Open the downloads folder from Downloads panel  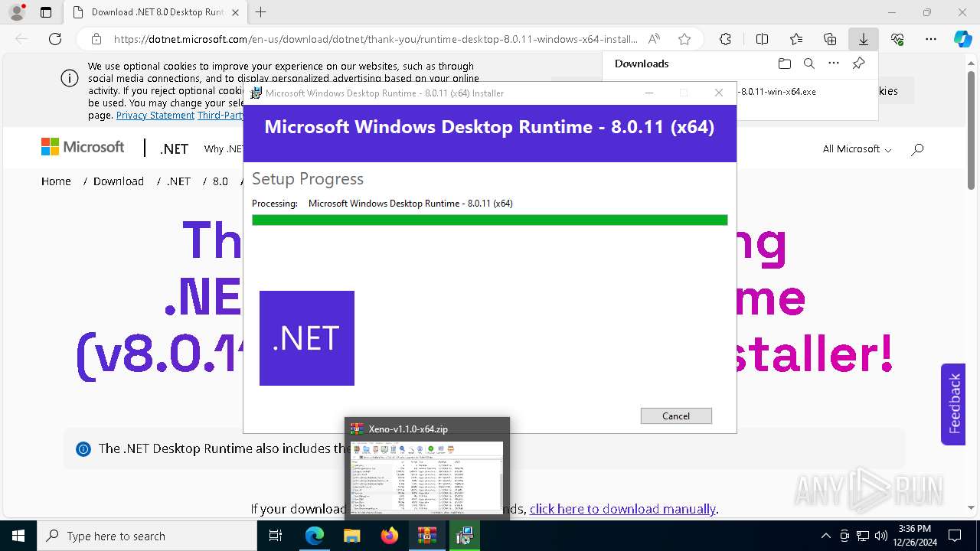(784, 64)
